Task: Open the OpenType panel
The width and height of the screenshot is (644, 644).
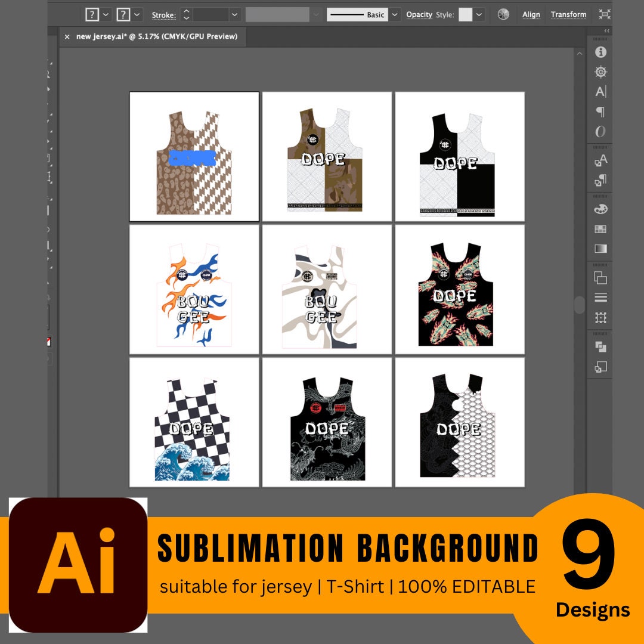Action: point(600,131)
